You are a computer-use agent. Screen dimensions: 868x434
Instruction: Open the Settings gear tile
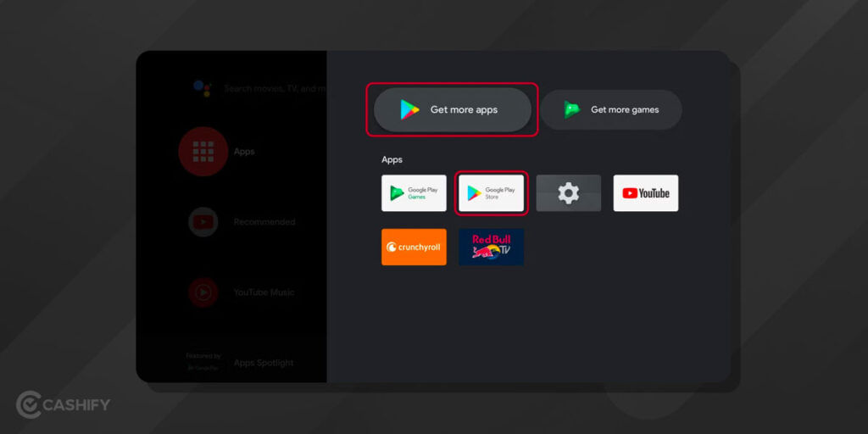coord(569,193)
